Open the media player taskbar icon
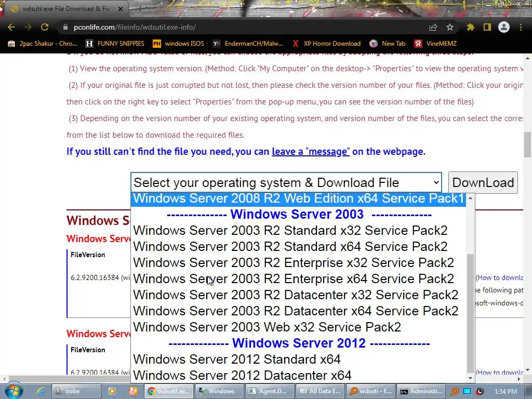The height and width of the screenshot is (399, 532). (x=112, y=391)
